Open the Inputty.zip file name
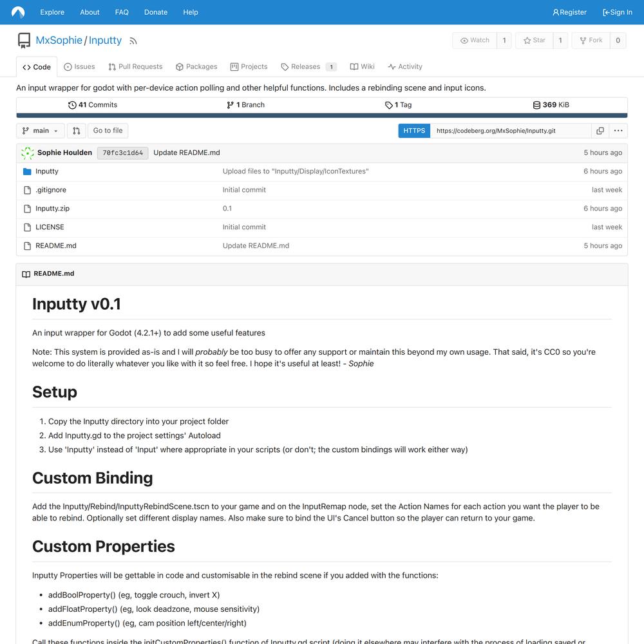644x644 pixels. [53, 209]
